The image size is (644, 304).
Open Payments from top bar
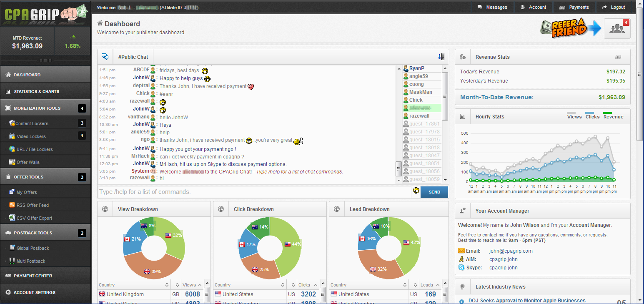574,7
